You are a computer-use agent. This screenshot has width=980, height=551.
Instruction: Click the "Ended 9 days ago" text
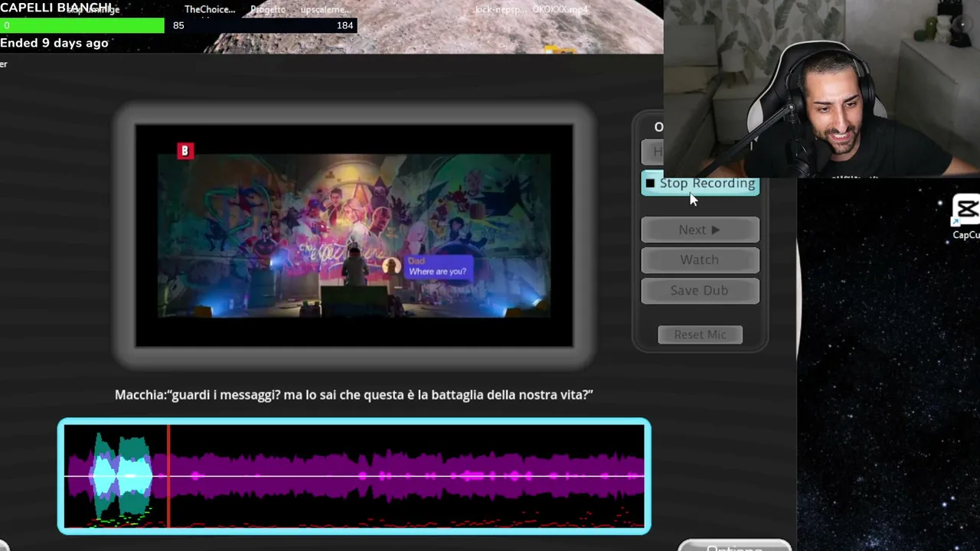click(54, 43)
